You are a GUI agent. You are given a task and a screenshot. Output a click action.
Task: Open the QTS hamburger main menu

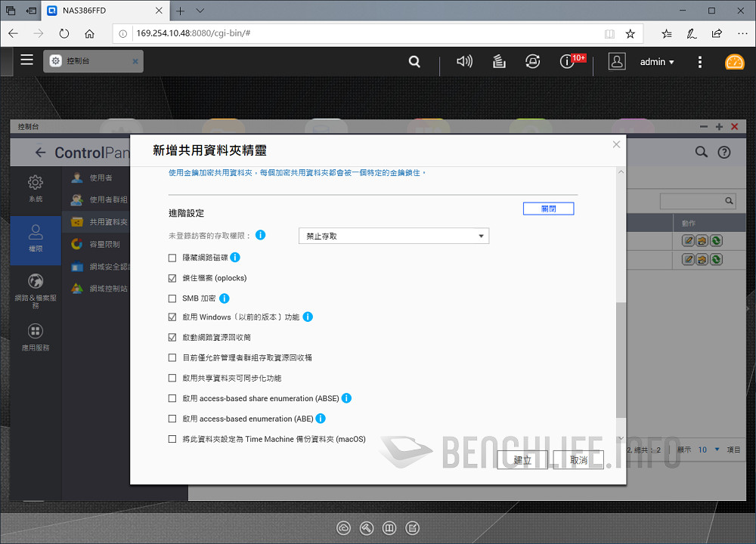pos(27,60)
